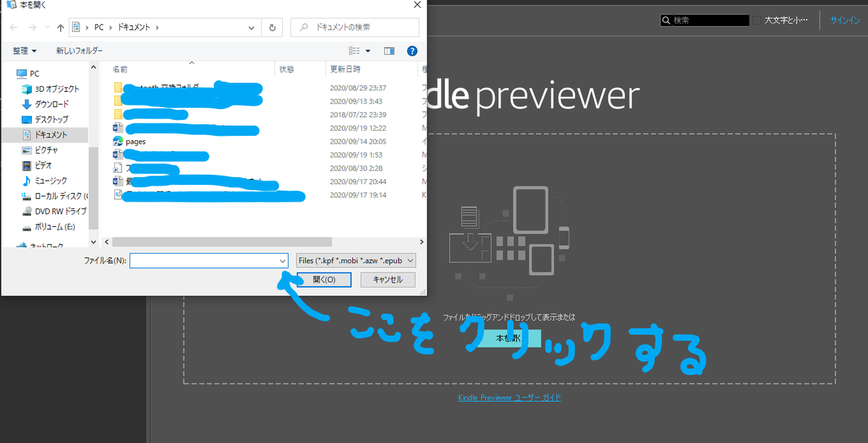Select ダウンロード in navigation pane
The height and width of the screenshot is (443, 868).
pos(45,104)
